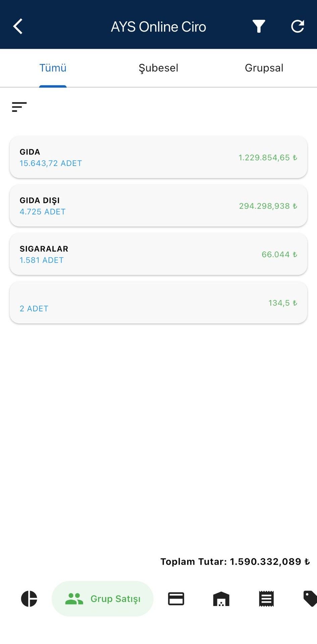317x644 pixels.
Task: Select the pie chart bottom icon
Action: click(x=29, y=599)
